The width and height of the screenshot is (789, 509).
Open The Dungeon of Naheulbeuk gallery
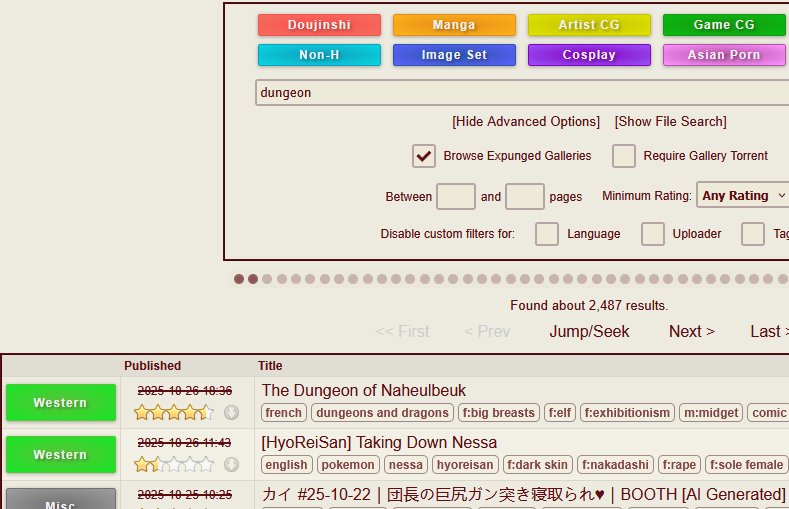(363, 390)
